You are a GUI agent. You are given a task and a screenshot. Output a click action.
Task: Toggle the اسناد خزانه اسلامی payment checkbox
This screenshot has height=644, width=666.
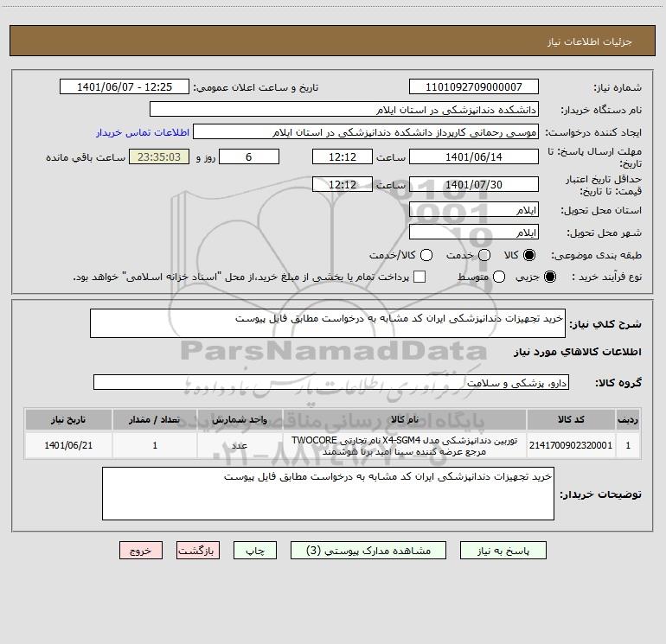[x=419, y=277]
